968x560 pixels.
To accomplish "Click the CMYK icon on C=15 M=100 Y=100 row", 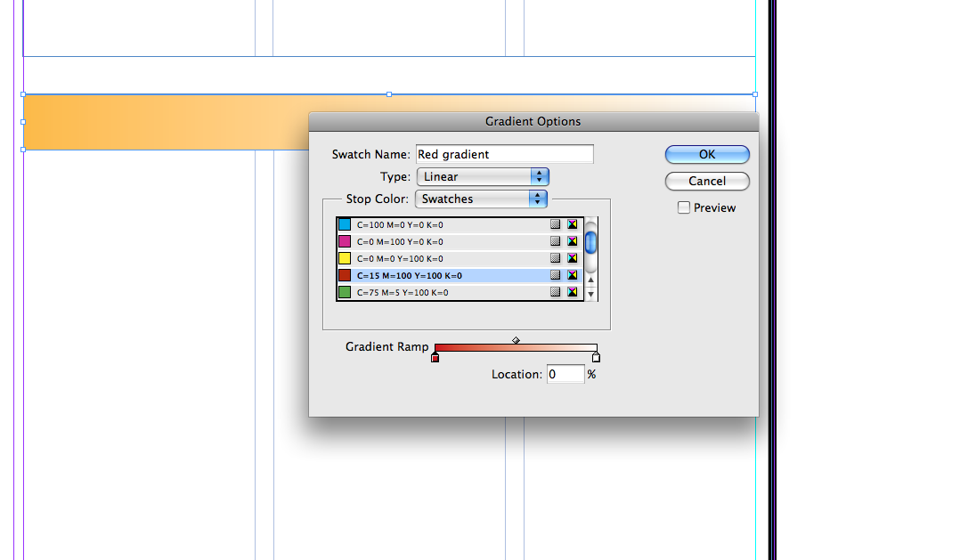I will click(573, 275).
